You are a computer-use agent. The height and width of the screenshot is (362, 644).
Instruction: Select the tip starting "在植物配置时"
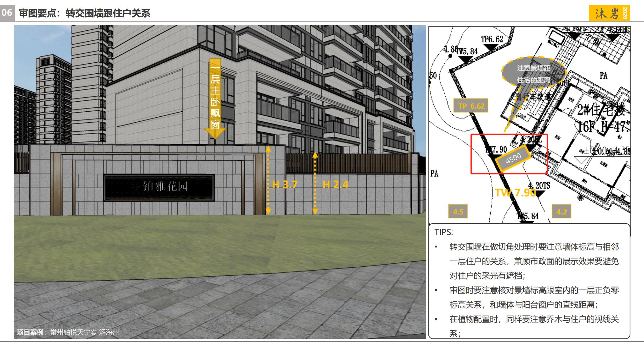[534, 326]
